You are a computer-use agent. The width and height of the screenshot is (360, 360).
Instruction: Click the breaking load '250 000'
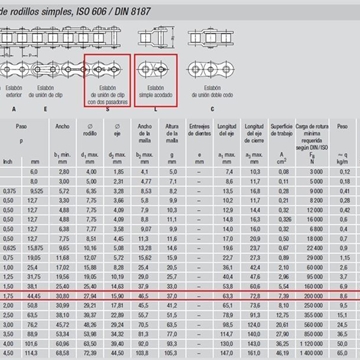coord(314,305)
